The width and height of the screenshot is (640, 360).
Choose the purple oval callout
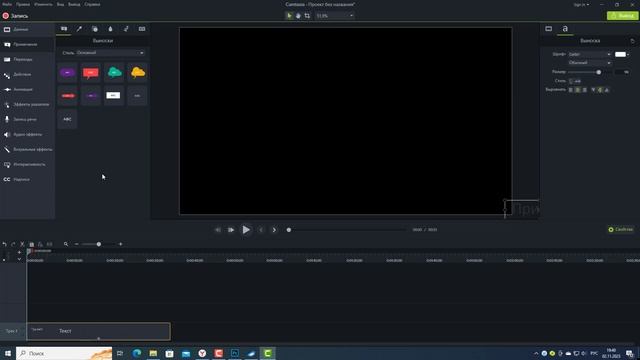click(x=67, y=73)
